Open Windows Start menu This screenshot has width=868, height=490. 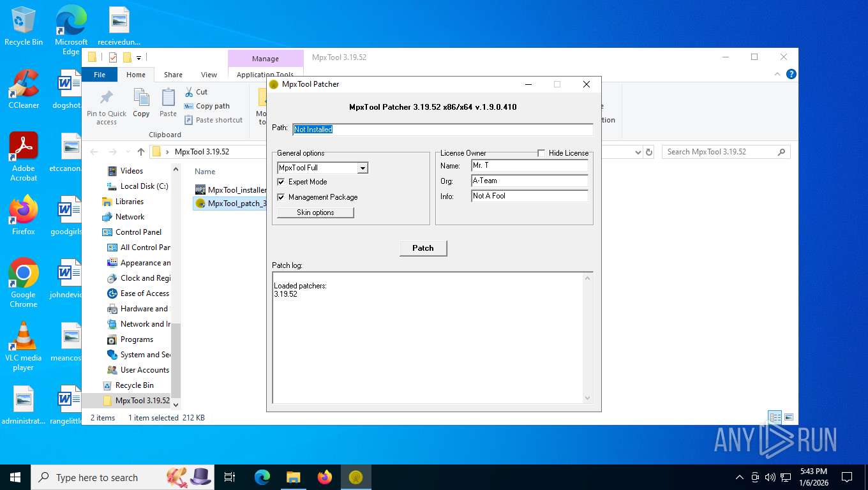click(15, 477)
